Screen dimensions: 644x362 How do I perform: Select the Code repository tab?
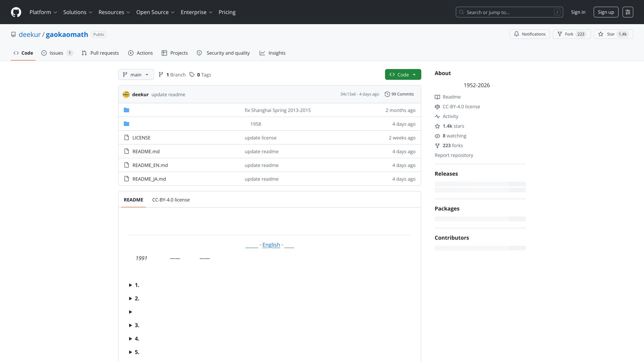23,53
